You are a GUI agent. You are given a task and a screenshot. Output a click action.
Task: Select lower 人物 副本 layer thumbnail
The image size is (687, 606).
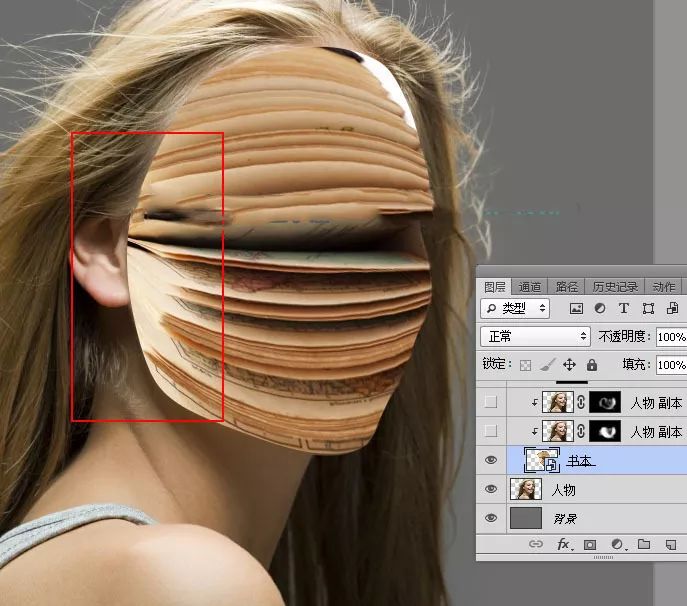coord(557,431)
